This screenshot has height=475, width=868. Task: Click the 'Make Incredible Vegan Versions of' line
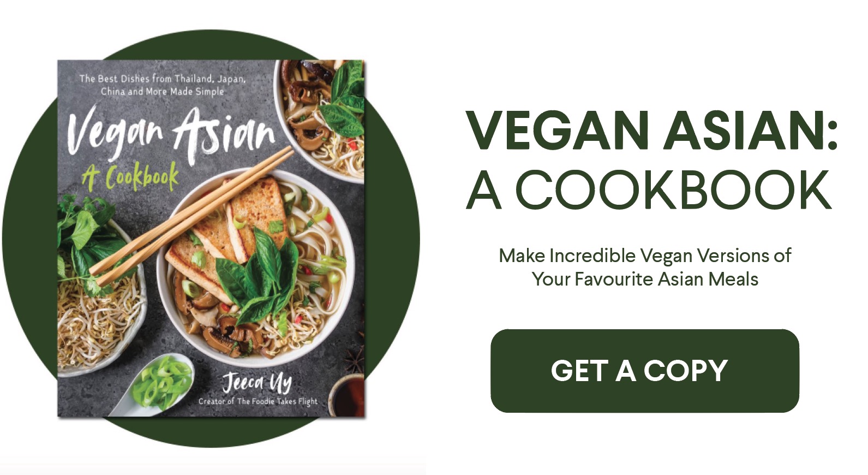pos(645,256)
